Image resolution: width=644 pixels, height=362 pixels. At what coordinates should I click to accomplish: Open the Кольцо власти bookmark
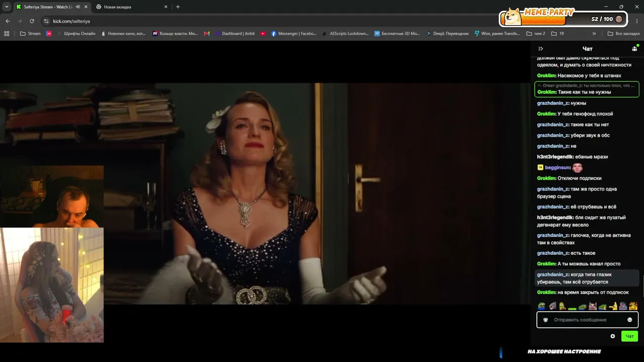click(175, 34)
